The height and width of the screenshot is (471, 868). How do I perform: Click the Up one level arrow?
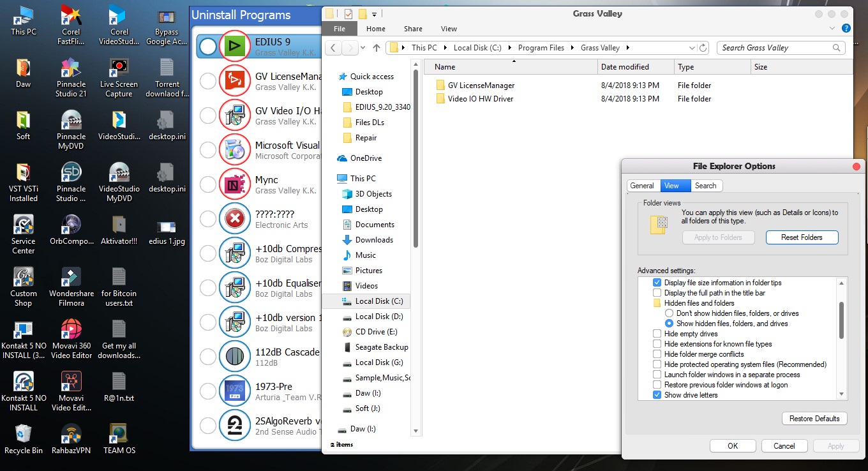tap(377, 48)
